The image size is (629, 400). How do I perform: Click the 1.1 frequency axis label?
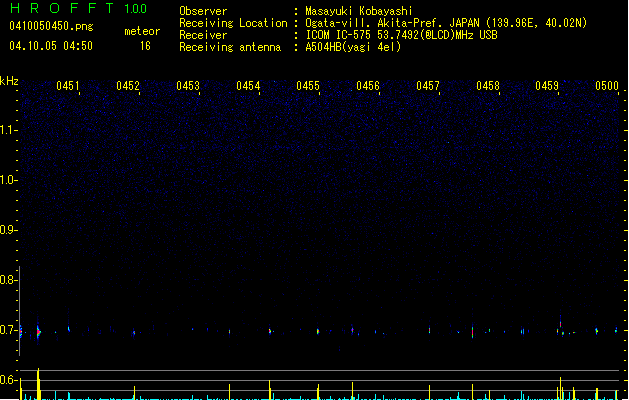9,129
